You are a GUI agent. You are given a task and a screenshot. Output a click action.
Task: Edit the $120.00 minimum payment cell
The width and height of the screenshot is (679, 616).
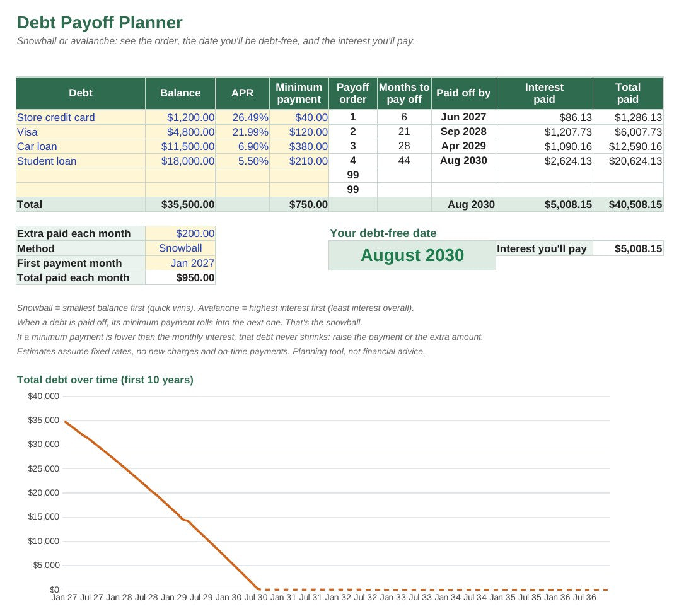(299, 132)
